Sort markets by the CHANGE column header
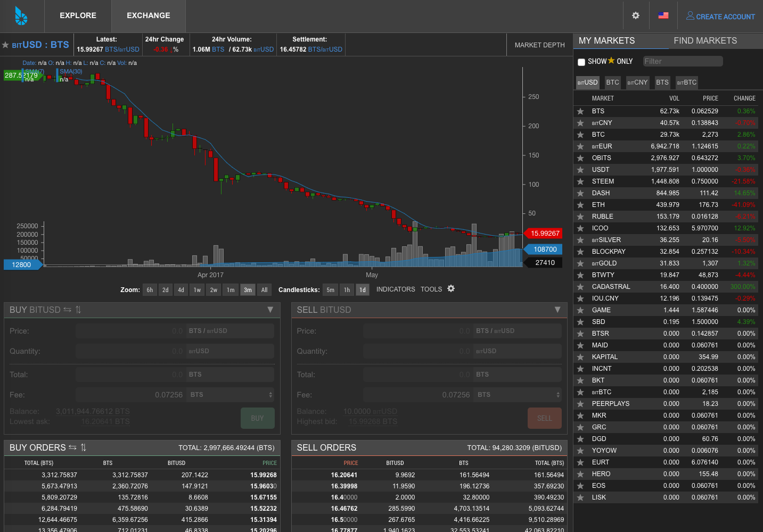This screenshot has height=532, width=763. tap(744, 98)
